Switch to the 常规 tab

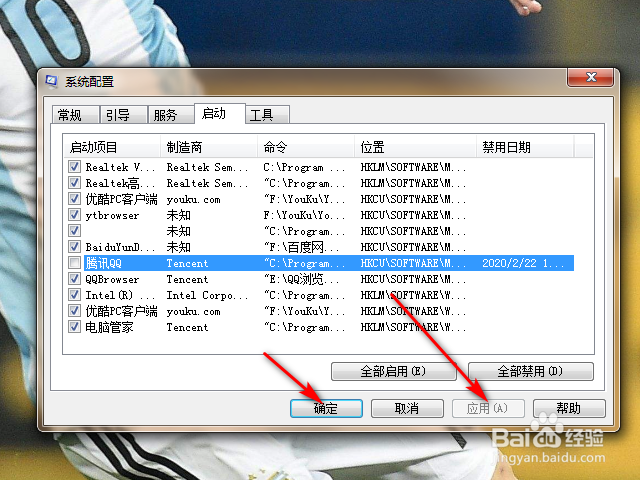(76, 115)
